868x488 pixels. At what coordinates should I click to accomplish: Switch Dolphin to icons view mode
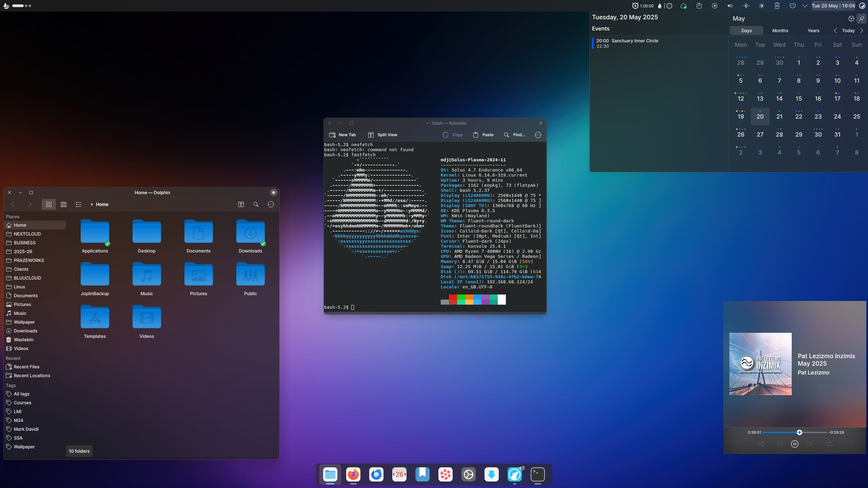point(48,204)
